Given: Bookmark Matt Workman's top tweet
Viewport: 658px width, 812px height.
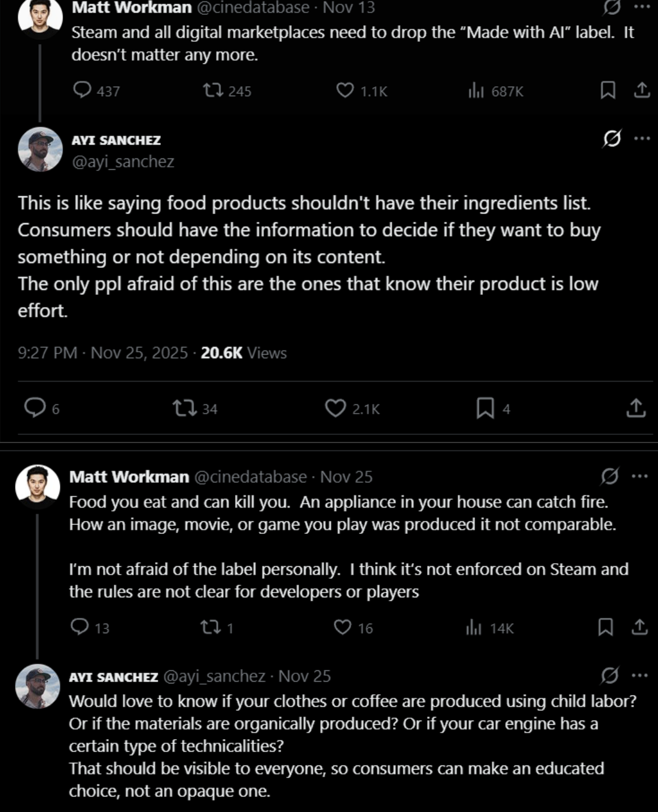Looking at the screenshot, I should [608, 90].
